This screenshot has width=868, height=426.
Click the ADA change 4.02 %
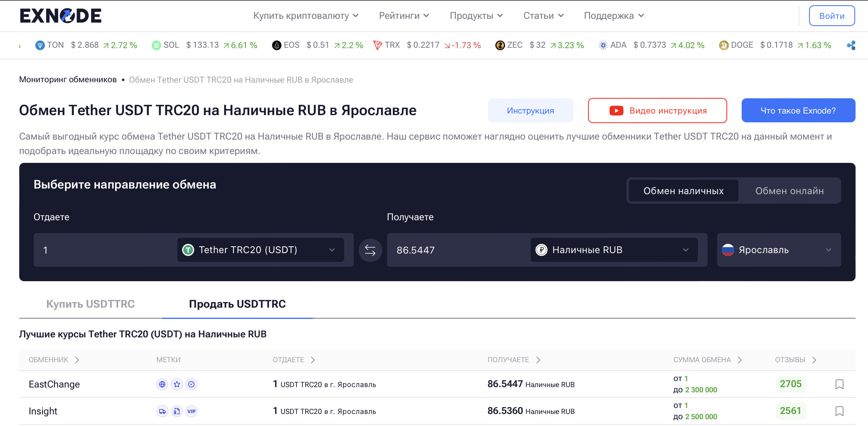click(x=688, y=45)
